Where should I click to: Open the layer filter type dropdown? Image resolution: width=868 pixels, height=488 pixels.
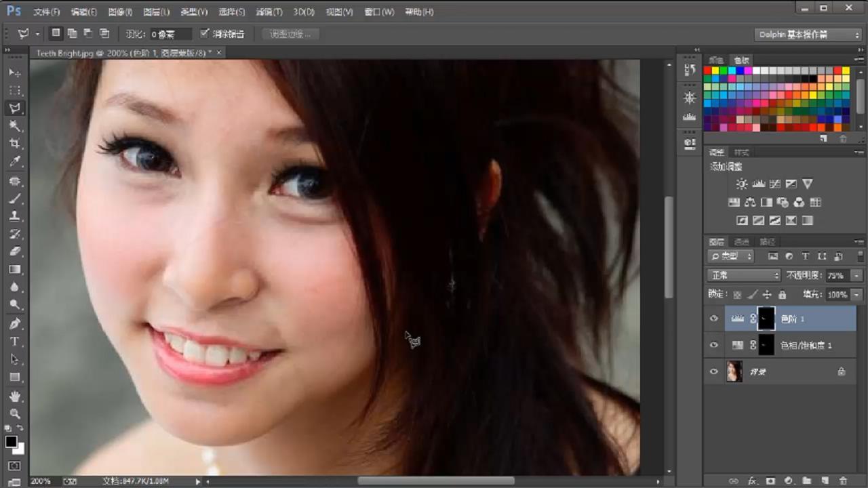[x=731, y=256]
